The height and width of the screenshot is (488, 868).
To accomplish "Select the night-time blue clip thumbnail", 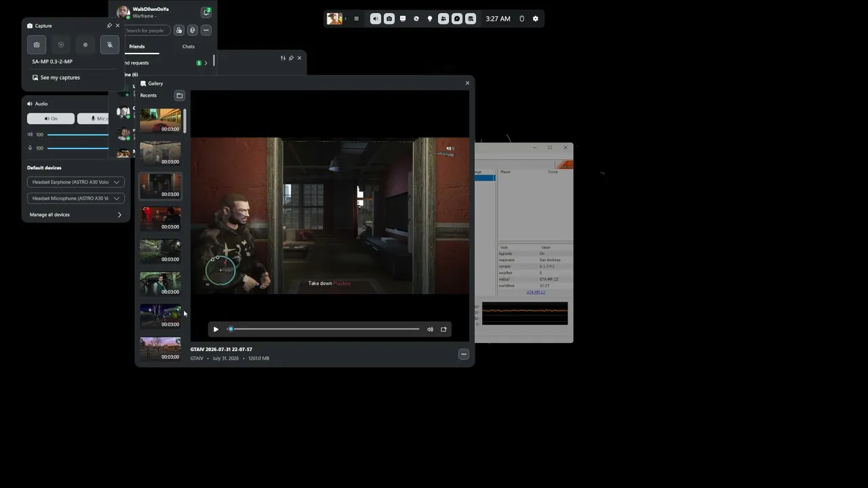I will (x=161, y=316).
